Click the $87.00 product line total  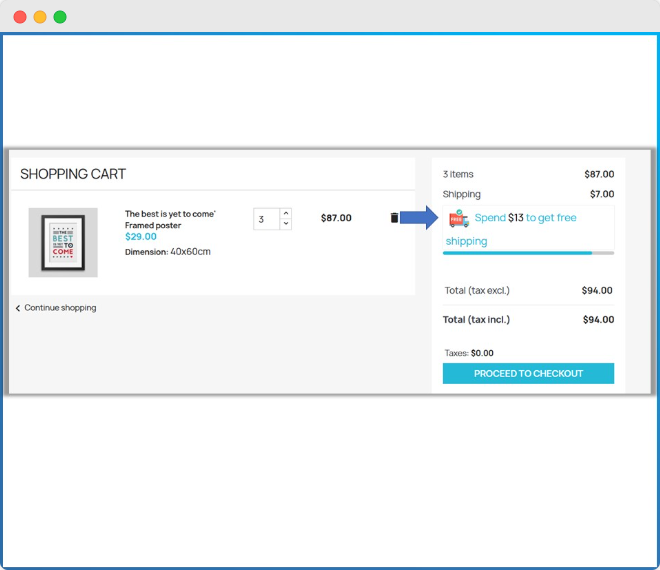tap(336, 218)
